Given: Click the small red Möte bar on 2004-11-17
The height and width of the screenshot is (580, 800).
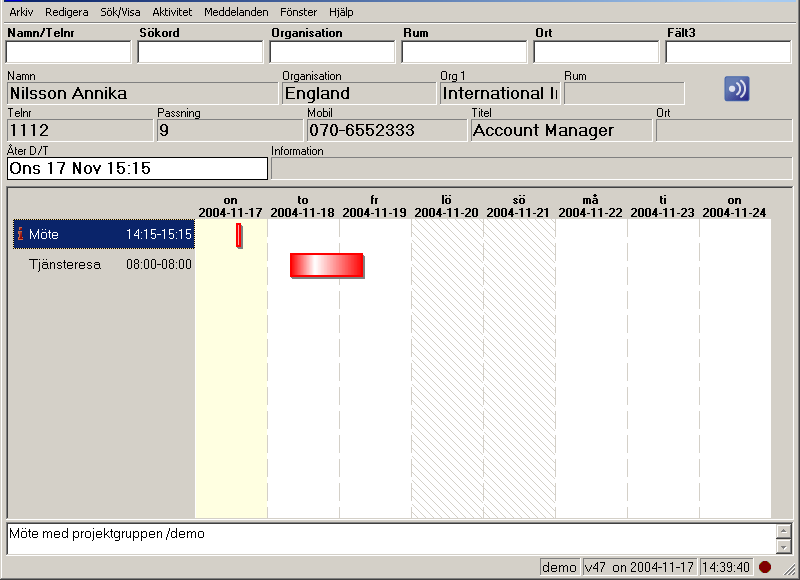Looking at the screenshot, I should (x=239, y=235).
